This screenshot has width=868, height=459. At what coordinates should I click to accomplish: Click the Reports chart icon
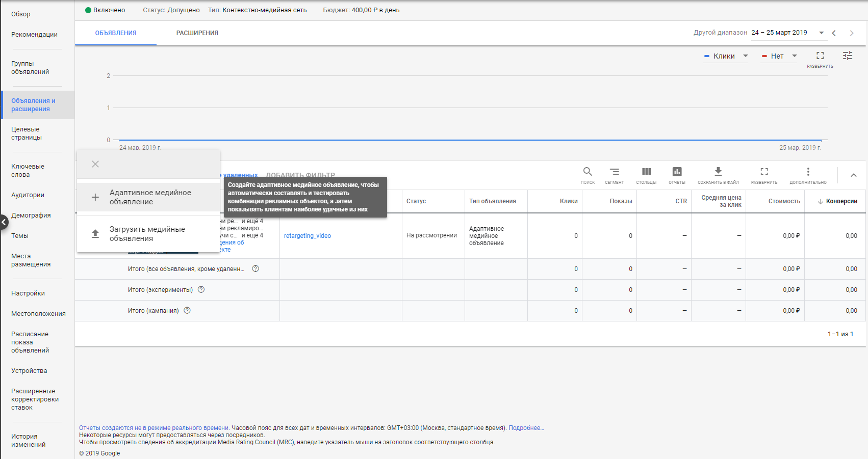pos(677,172)
